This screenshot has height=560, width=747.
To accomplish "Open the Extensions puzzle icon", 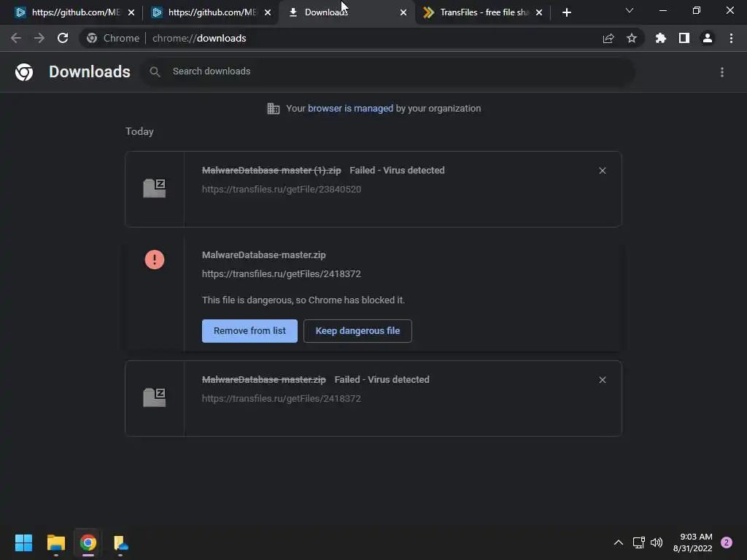I will coord(660,38).
